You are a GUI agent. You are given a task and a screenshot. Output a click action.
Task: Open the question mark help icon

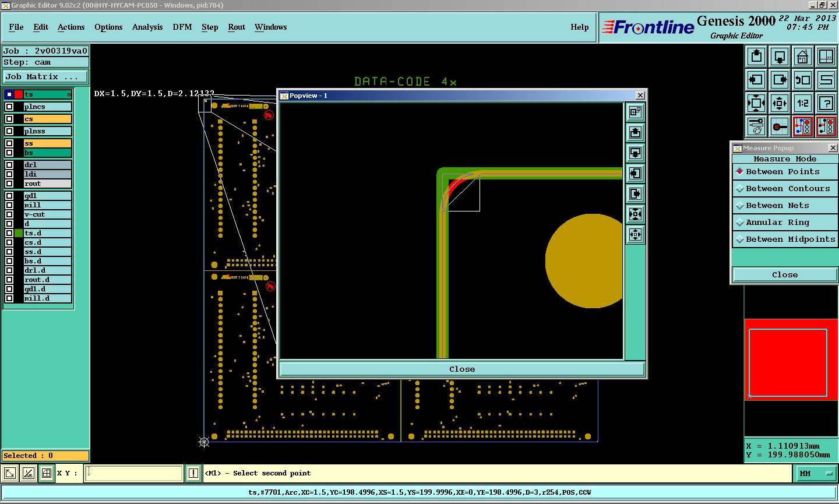pos(826,103)
